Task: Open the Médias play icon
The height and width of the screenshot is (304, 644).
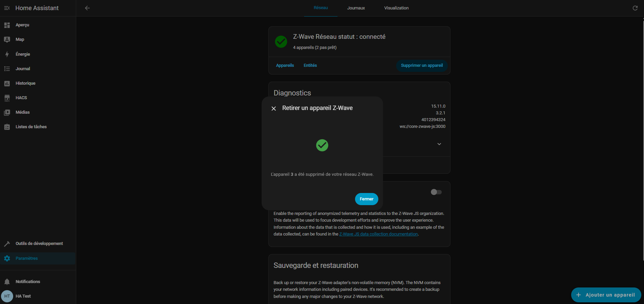Action: 7,112
